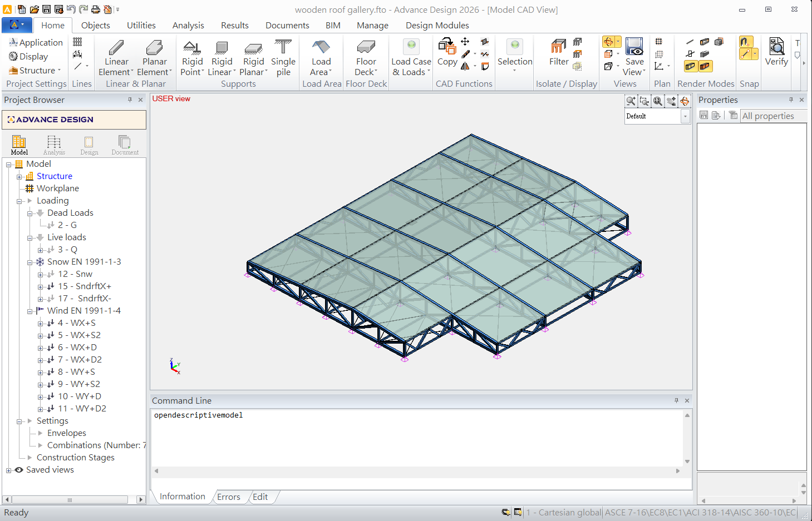Toggle the magnet snap mode button
812x521 pixels.
click(x=746, y=42)
